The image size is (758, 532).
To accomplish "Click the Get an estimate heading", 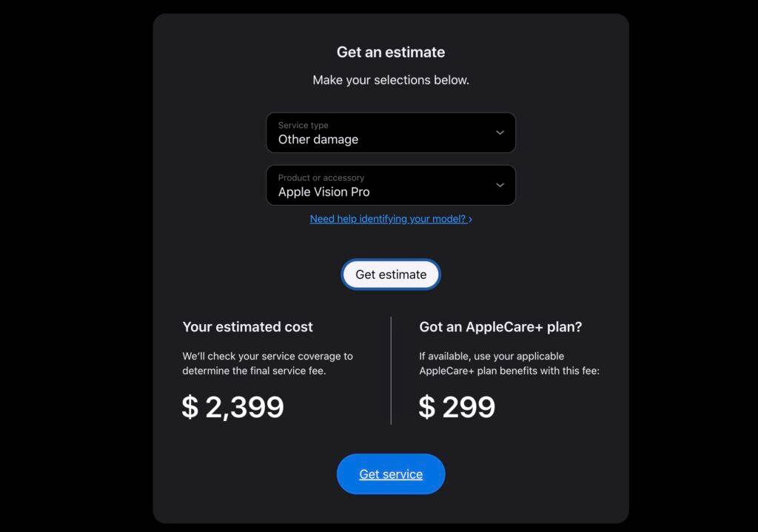I will coord(390,52).
